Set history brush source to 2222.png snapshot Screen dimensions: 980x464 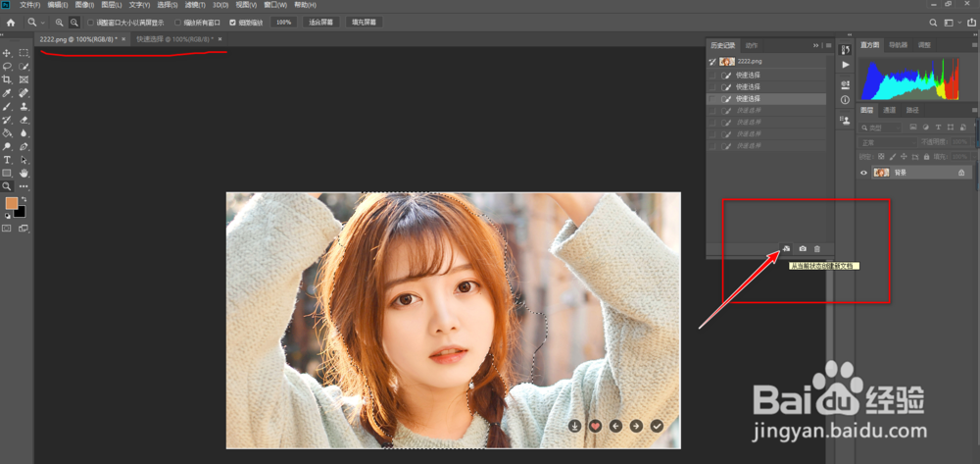712,62
